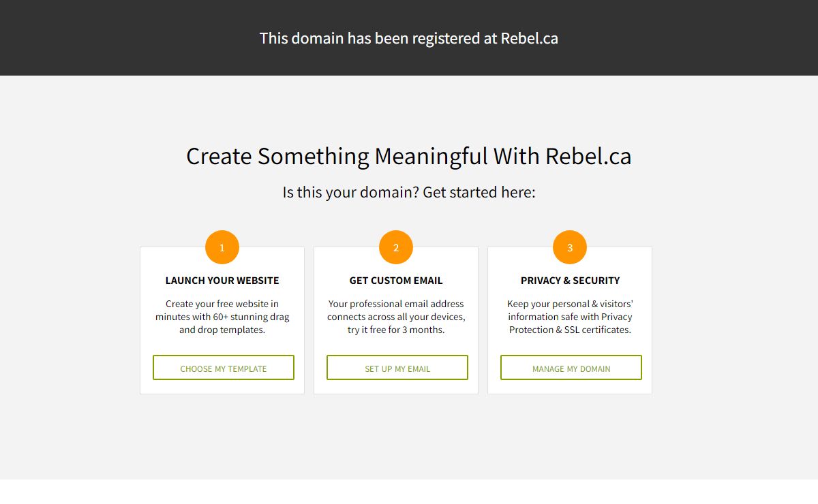
Task: Click the orange step 1 circle
Action: [x=222, y=247]
